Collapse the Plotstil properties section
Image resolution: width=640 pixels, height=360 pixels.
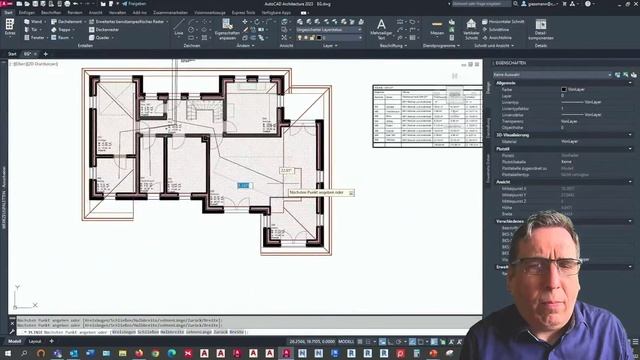tap(630, 149)
